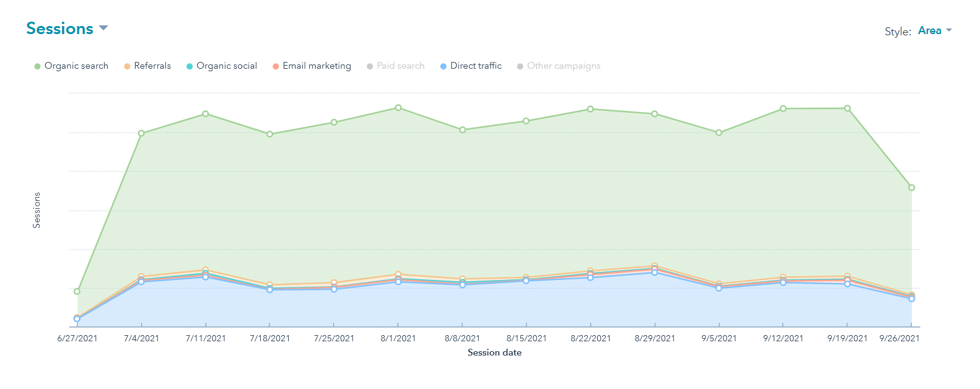Screen dimensions: 980x389
Task: Click the 7/18/2021 x-axis date label
Action: [x=269, y=338]
